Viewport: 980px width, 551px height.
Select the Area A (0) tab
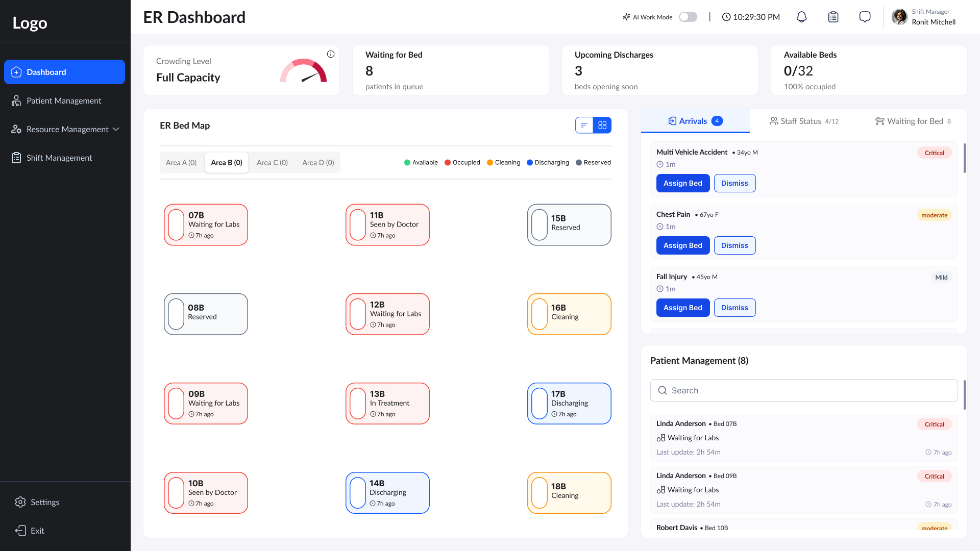(181, 163)
